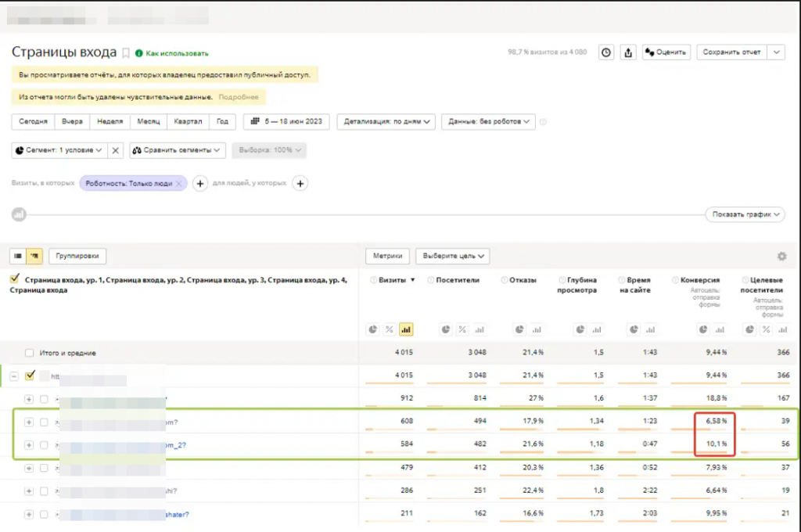Select the Квартал period tab
Screen dimensions: 801x532
(188, 121)
